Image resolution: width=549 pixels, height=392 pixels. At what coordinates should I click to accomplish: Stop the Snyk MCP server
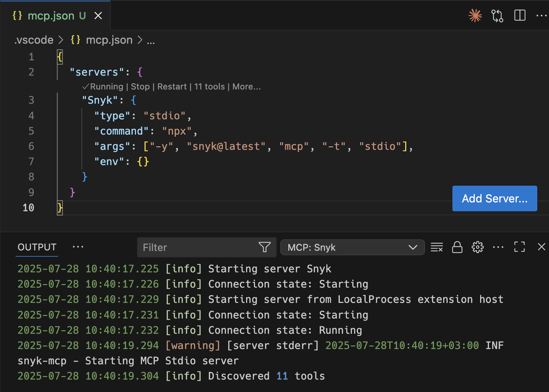pos(140,87)
